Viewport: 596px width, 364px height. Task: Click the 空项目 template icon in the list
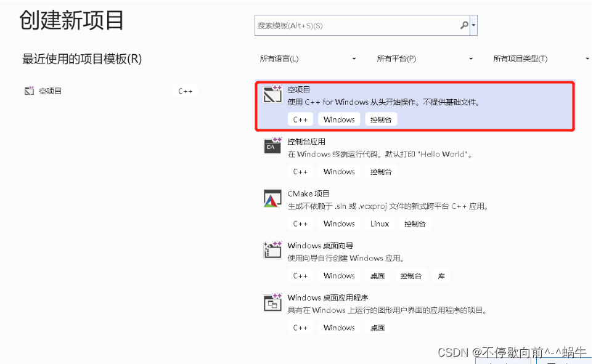tap(272, 95)
